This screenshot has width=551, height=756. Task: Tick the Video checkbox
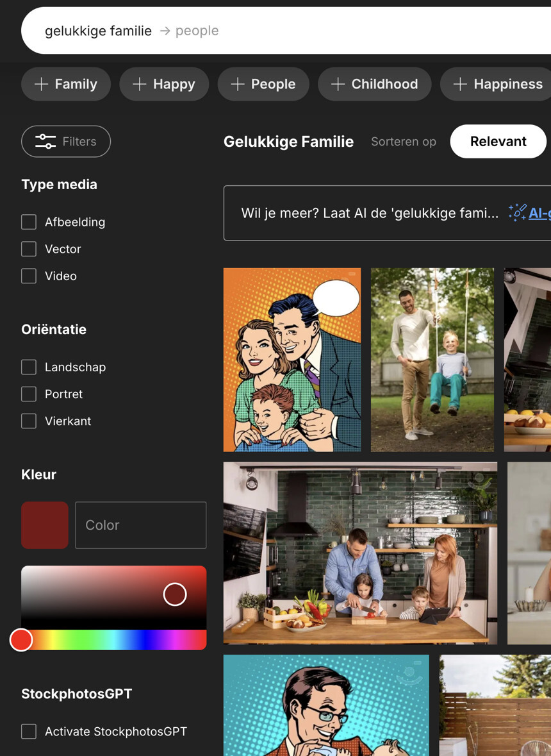click(x=29, y=276)
